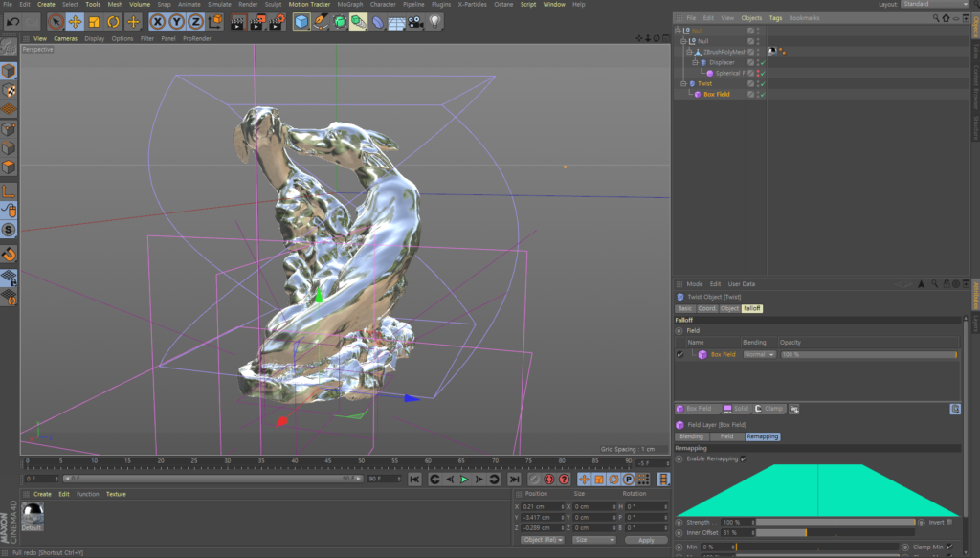Click the Camera object icon
980x558 pixels.
pyautogui.click(x=415, y=21)
